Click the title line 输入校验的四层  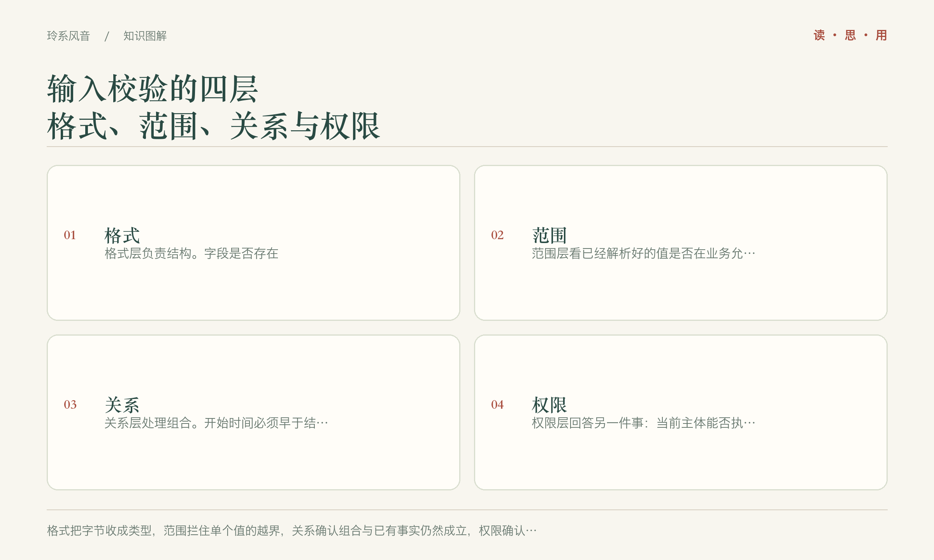152,89
